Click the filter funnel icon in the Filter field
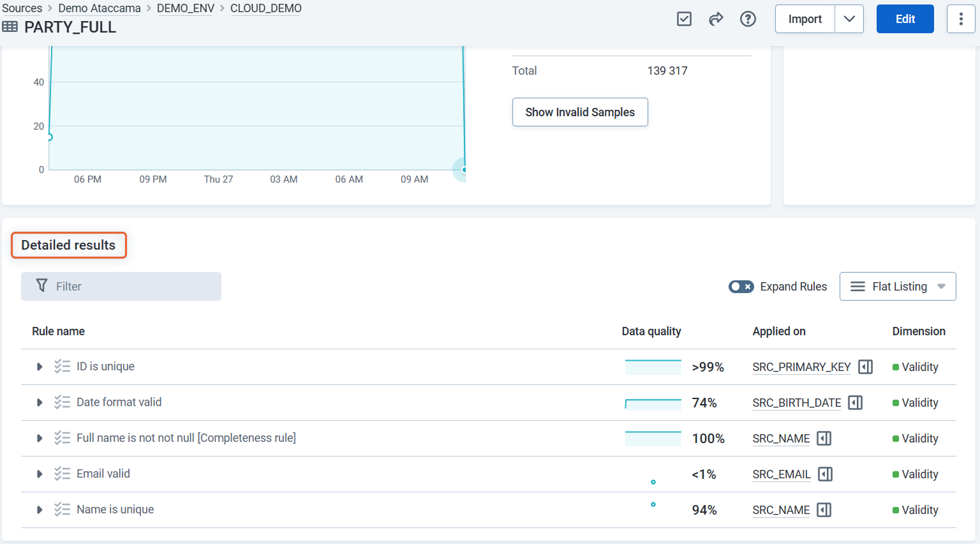980x544 pixels. tap(41, 286)
